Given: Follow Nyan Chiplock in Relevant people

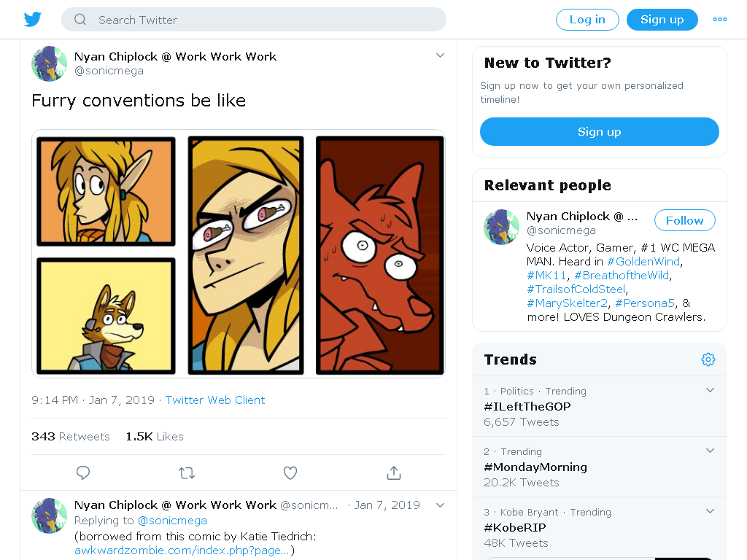Looking at the screenshot, I should pos(684,220).
